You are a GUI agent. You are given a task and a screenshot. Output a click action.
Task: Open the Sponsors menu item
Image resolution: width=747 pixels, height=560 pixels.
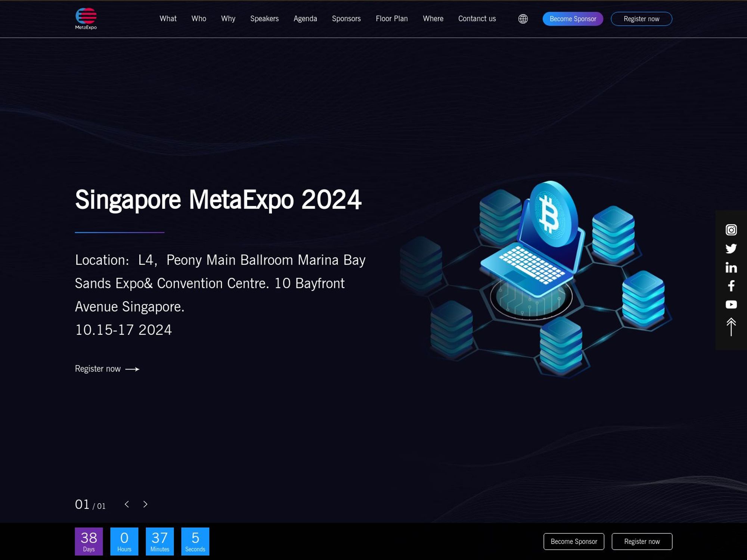coord(346,19)
